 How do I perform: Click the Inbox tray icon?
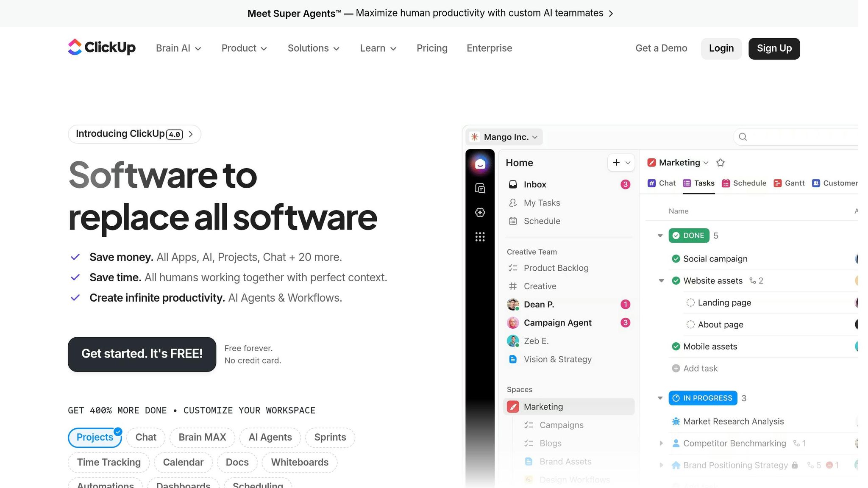point(513,184)
